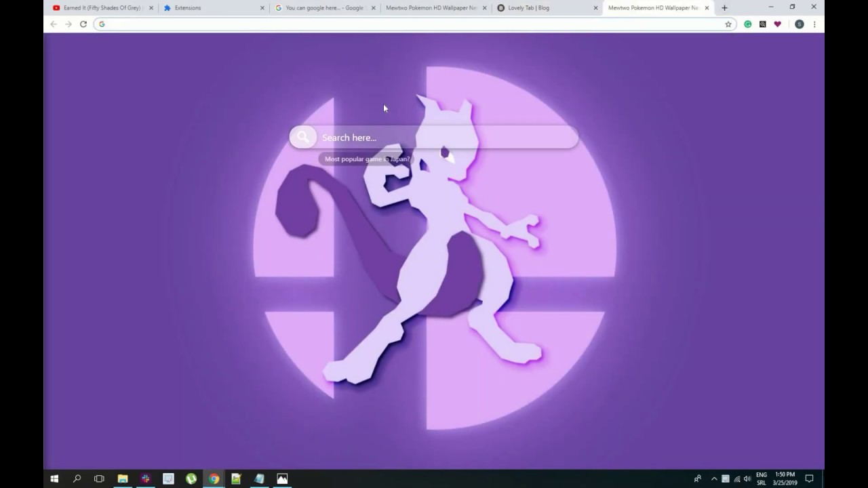The height and width of the screenshot is (488, 868).
Task: Open the Grammarly extension icon
Action: (748, 24)
